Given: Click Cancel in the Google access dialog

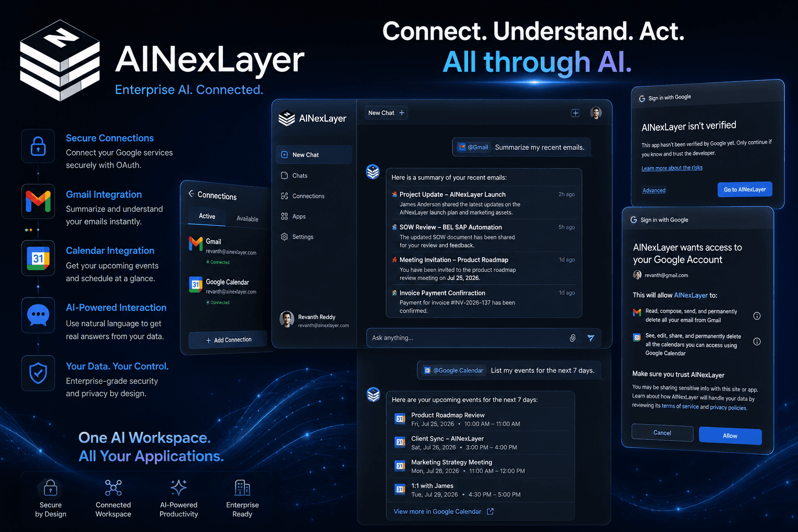Looking at the screenshot, I should click(x=662, y=433).
